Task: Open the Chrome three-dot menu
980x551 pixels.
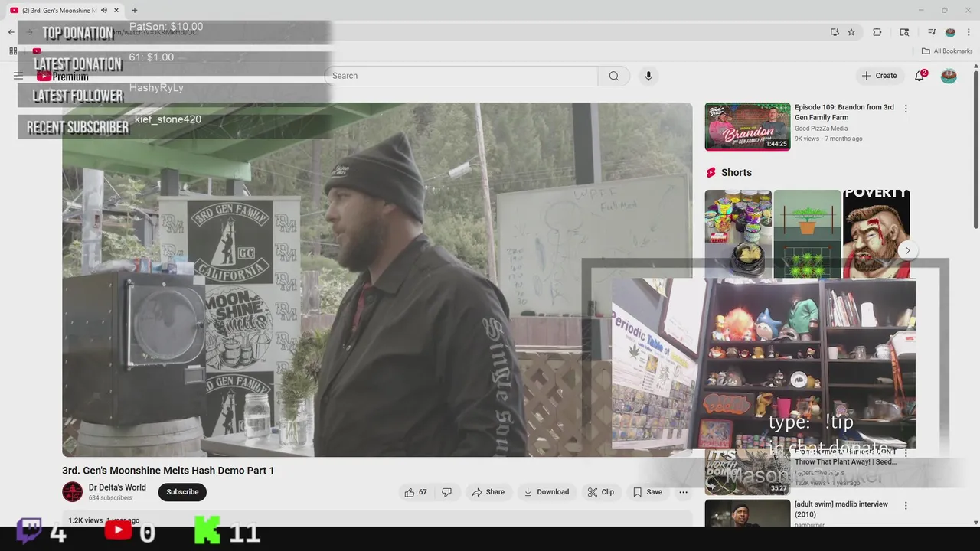Action: tap(969, 32)
